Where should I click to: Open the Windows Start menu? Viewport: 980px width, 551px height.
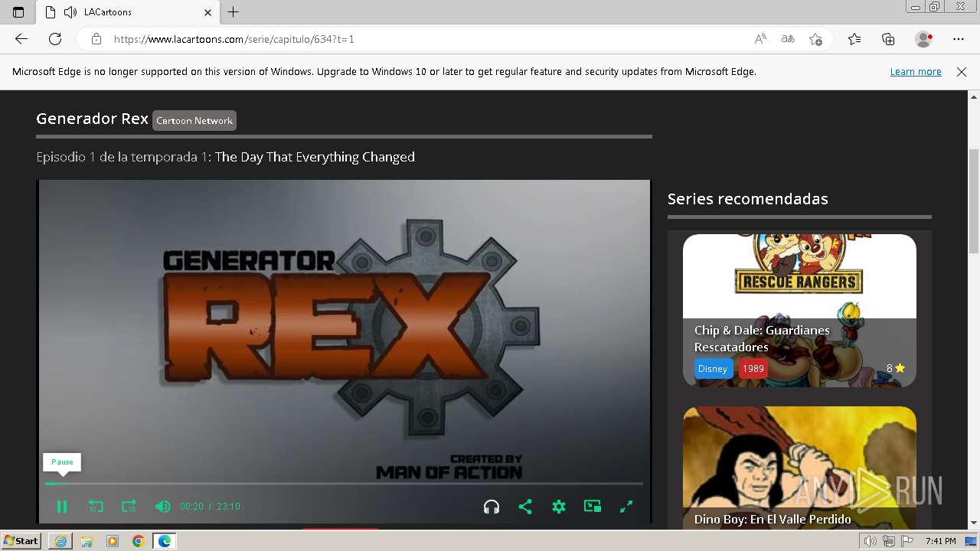21,541
